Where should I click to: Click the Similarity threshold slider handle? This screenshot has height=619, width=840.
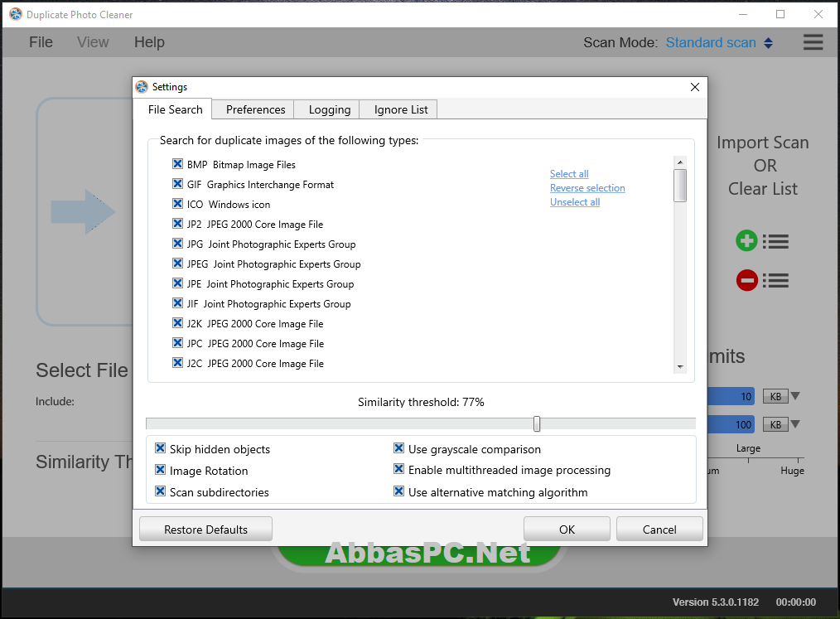pyautogui.click(x=537, y=424)
